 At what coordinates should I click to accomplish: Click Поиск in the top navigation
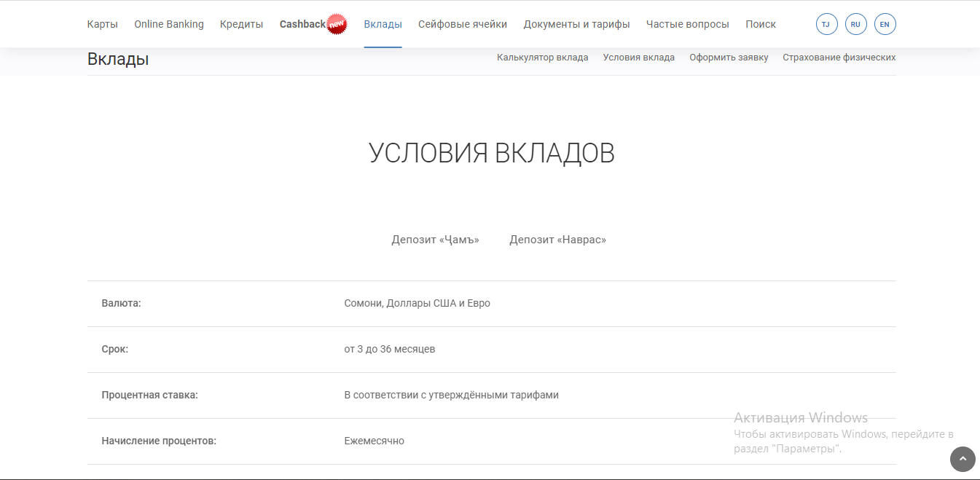(x=760, y=24)
